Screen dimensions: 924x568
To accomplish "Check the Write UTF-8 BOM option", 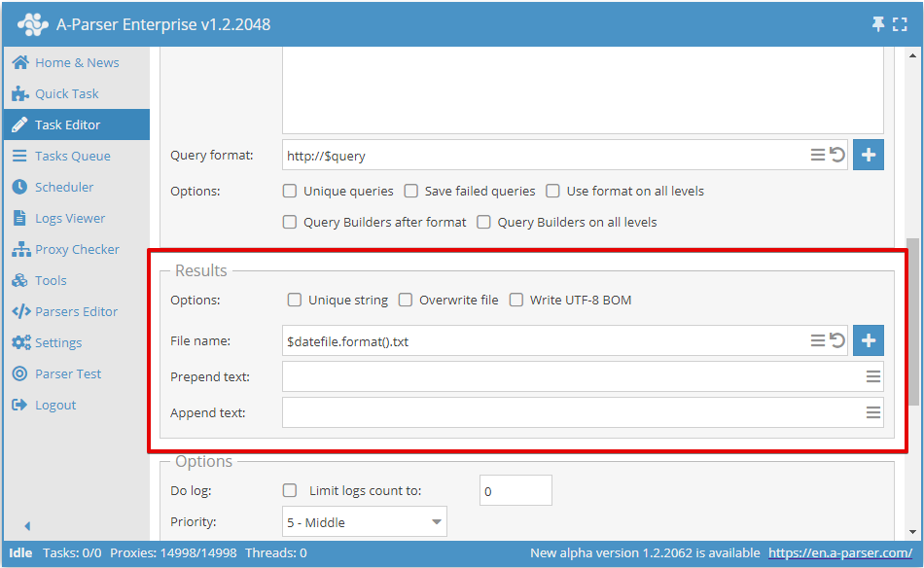I will [516, 300].
